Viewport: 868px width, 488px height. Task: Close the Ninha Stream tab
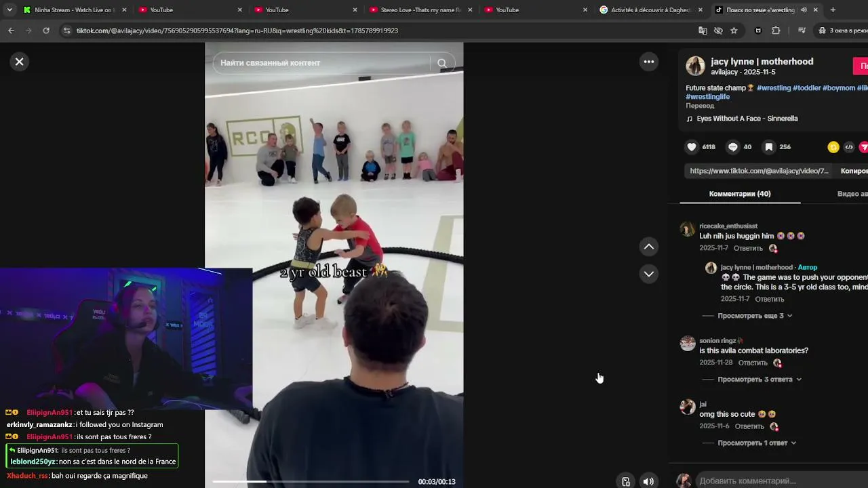click(124, 10)
